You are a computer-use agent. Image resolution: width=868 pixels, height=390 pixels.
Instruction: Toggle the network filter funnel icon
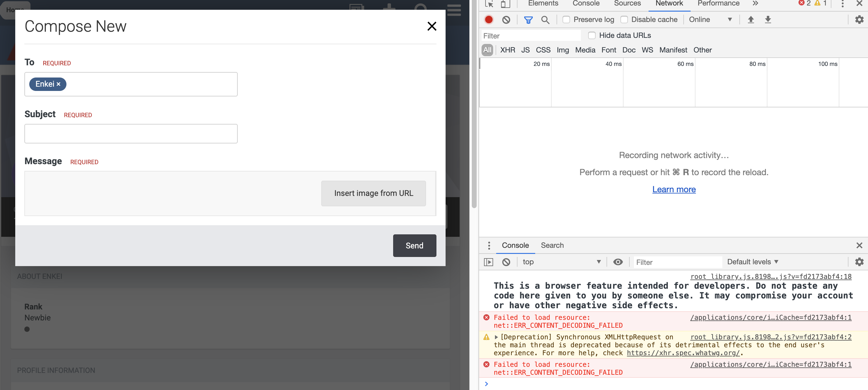[x=528, y=20]
